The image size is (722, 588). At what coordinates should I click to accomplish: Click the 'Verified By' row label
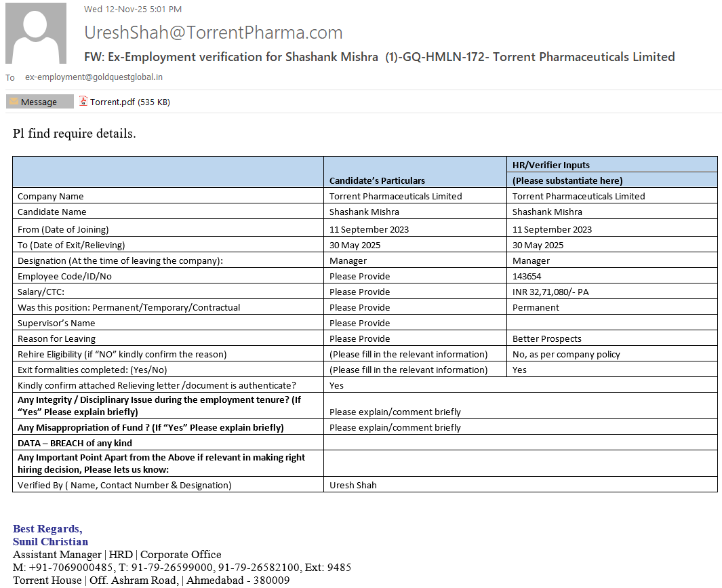coord(124,485)
